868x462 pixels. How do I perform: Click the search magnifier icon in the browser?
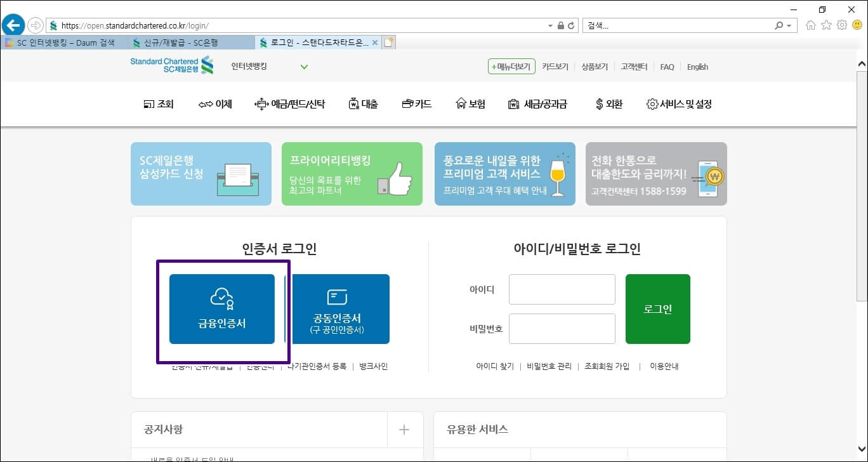point(779,26)
